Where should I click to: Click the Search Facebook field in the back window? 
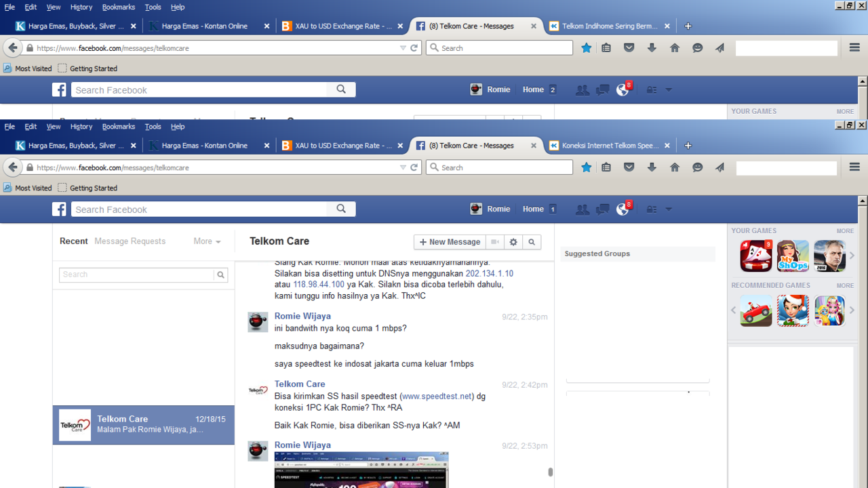tap(200, 90)
